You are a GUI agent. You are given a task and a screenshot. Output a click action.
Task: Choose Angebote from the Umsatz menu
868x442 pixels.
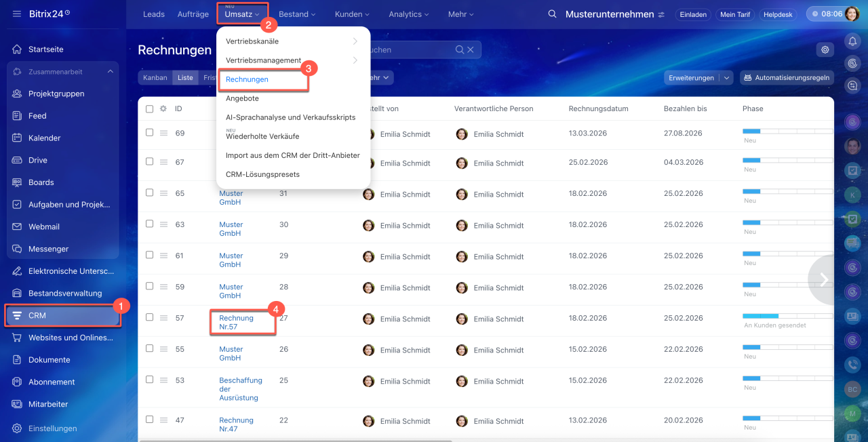[x=242, y=98]
